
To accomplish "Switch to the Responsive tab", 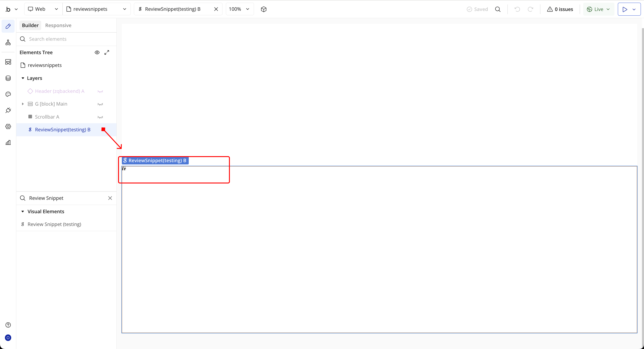I will click(x=58, y=25).
